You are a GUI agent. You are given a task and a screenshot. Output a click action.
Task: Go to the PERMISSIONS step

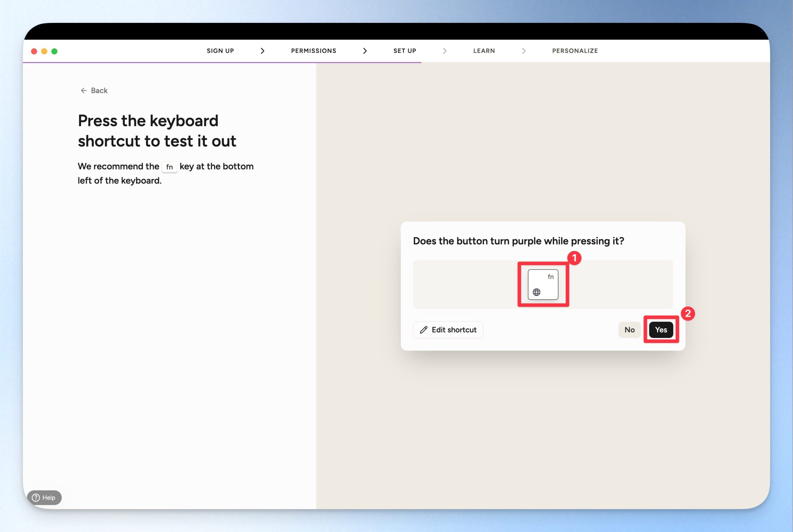pyautogui.click(x=313, y=51)
